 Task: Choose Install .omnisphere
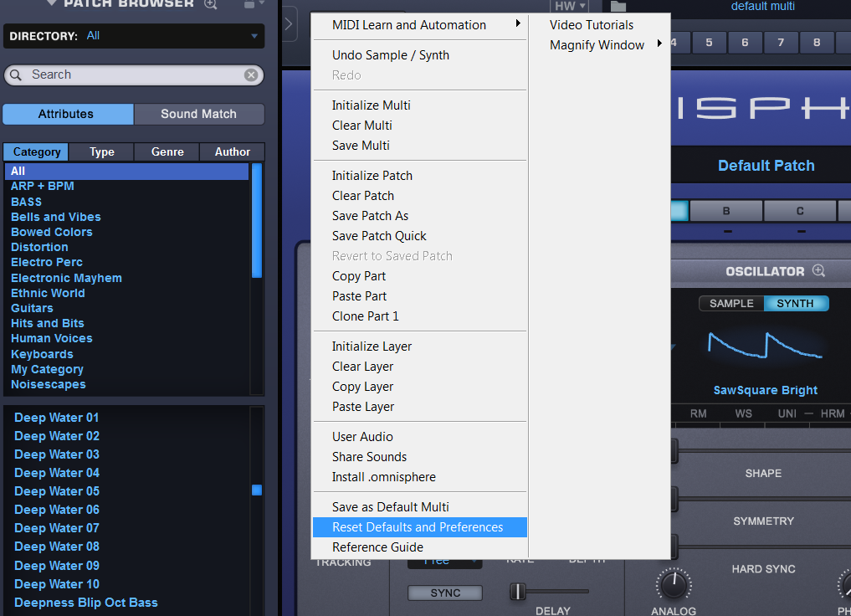(420, 477)
